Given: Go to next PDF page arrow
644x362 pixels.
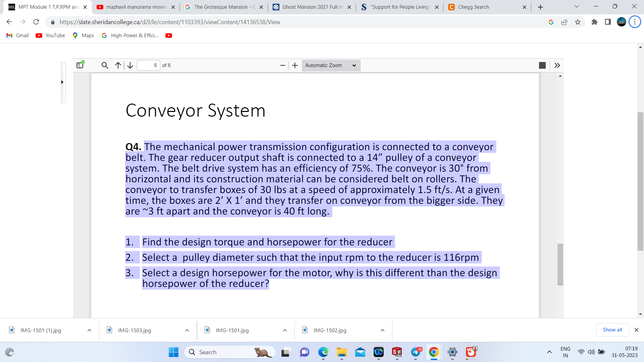Looking at the screenshot, I should (x=130, y=65).
